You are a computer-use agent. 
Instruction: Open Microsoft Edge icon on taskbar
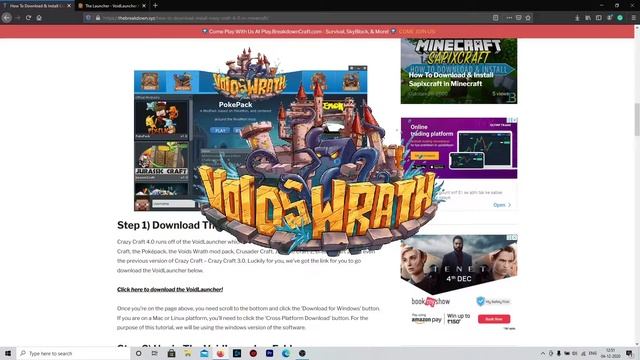[x=286, y=353]
